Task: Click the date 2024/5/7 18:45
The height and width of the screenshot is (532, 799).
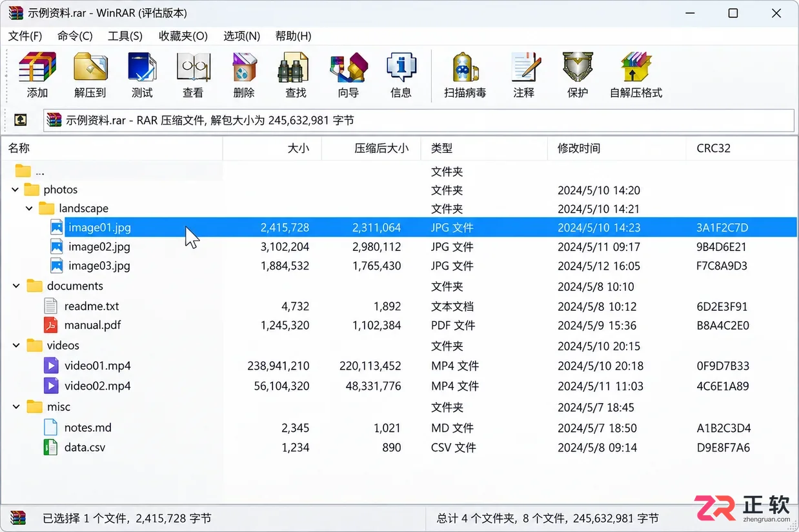Action: [x=596, y=408]
